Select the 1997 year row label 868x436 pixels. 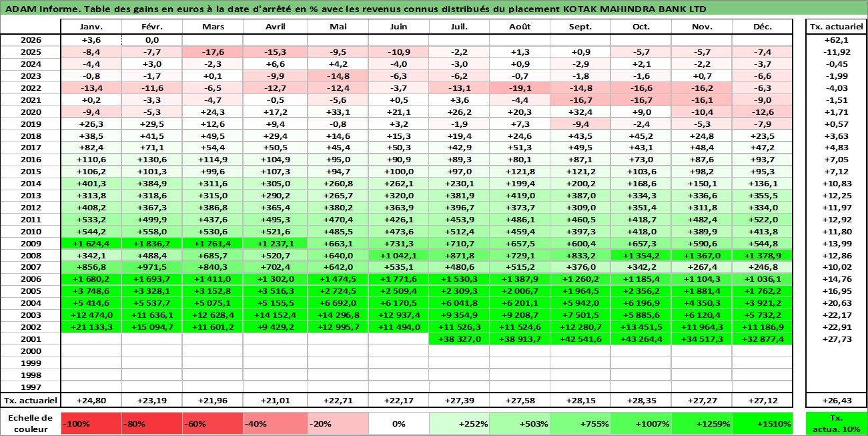coord(30,387)
